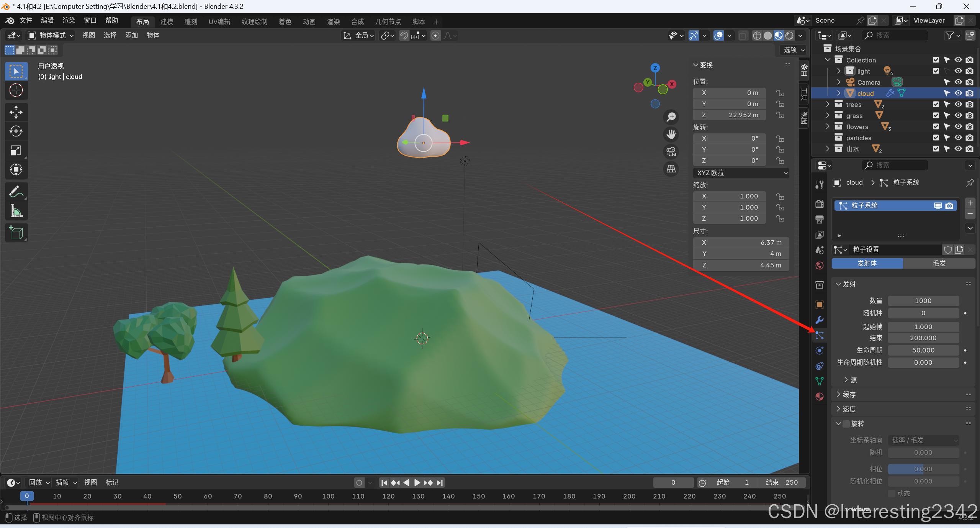The image size is (980, 528).
Task: Switch to the Sculpting (雕刻) workspace tab
Action: point(191,22)
